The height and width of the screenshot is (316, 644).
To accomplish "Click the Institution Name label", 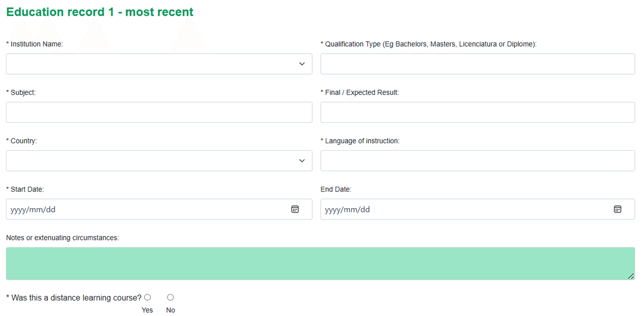I will 36,44.
